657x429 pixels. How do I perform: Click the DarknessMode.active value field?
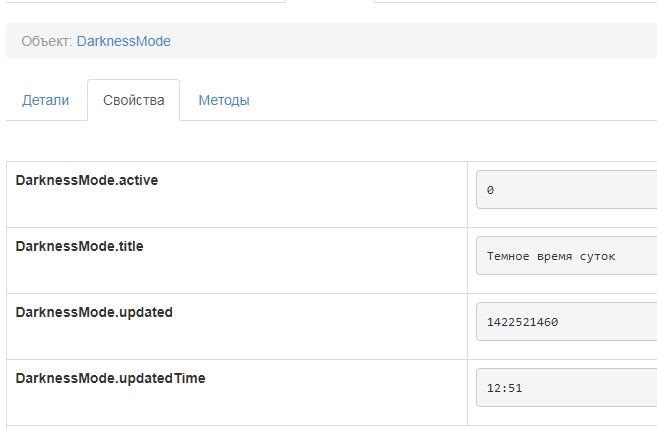[566, 189]
